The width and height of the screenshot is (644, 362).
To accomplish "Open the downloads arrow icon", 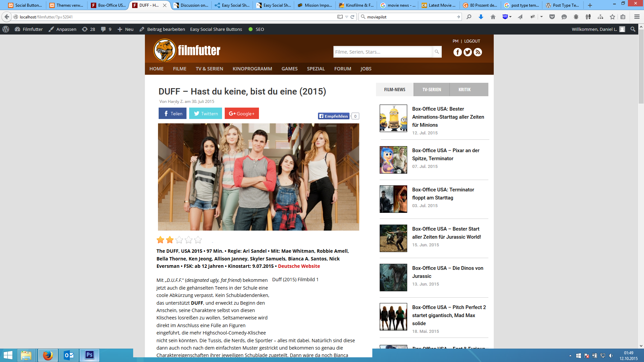I will [481, 17].
